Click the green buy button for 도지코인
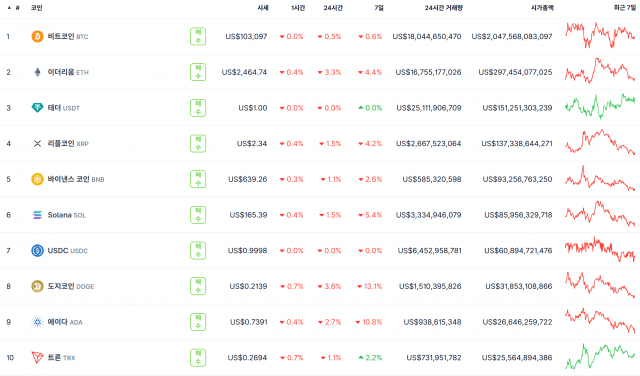 click(198, 286)
